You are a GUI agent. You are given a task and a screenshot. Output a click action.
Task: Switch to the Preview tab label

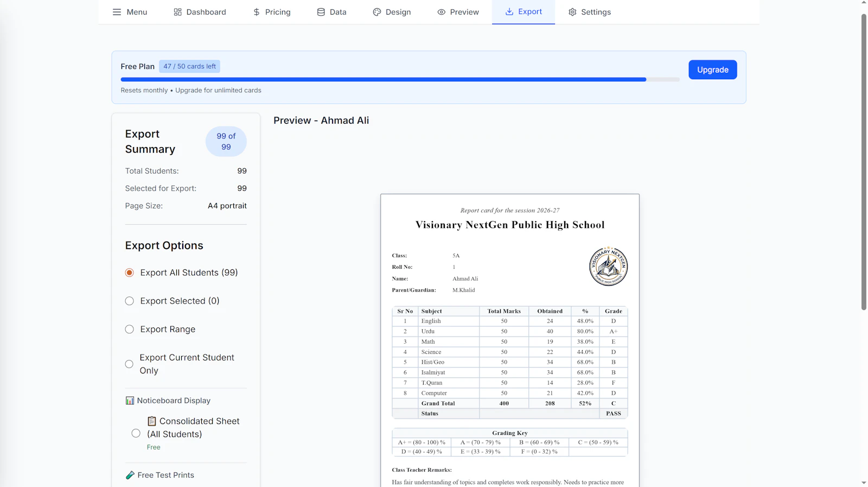[x=464, y=12]
